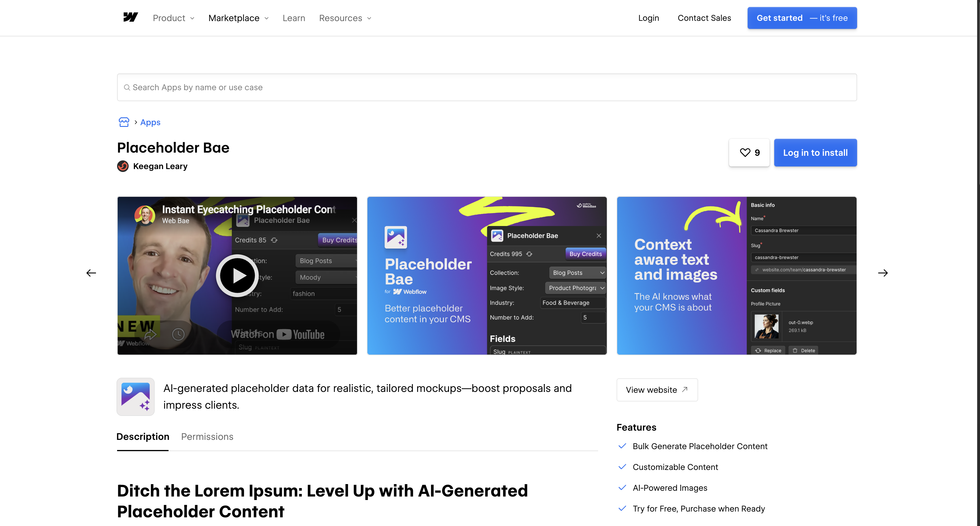980x526 pixels.
Task: Open the Learn menu item
Action: pyautogui.click(x=294, y=18)
